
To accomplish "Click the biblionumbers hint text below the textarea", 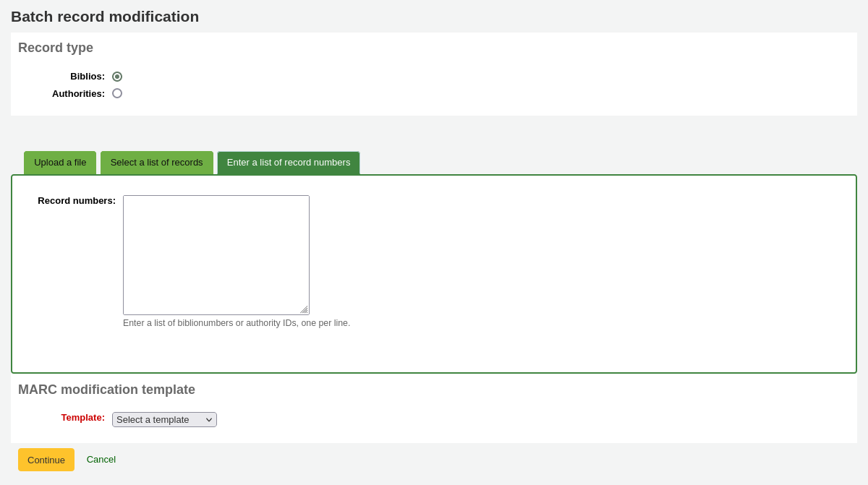I will tap(236, 323).
